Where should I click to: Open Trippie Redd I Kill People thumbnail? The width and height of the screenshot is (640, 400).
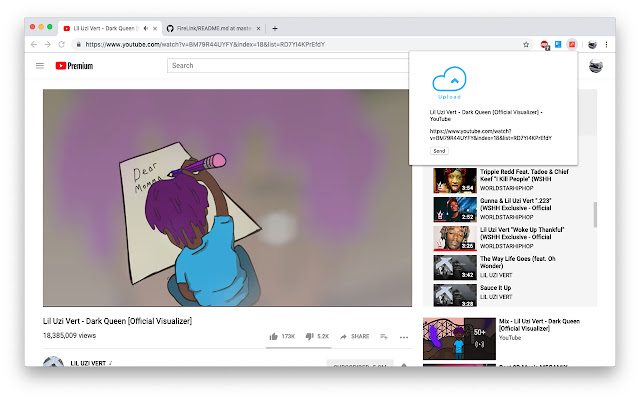455,180
